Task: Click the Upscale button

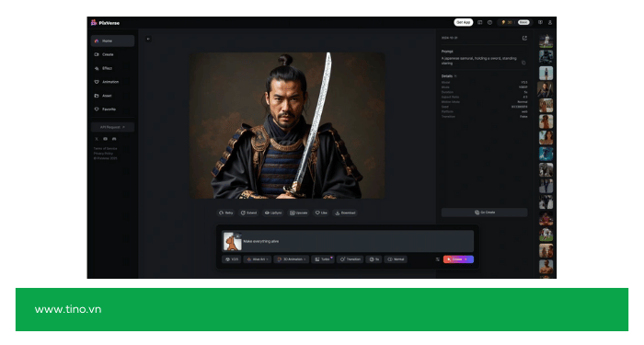Action: point(299,213)
